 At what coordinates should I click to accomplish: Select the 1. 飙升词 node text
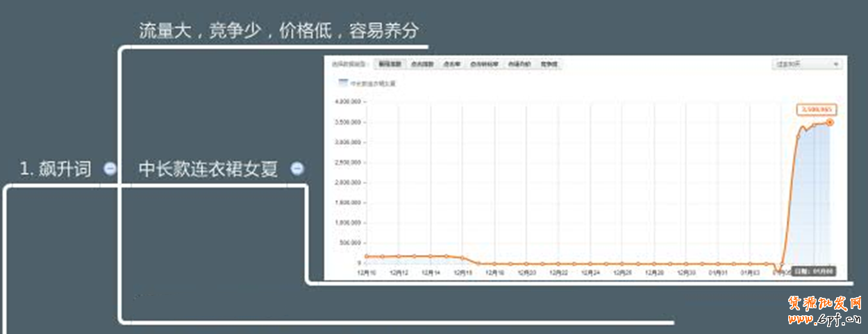point(56,169)
